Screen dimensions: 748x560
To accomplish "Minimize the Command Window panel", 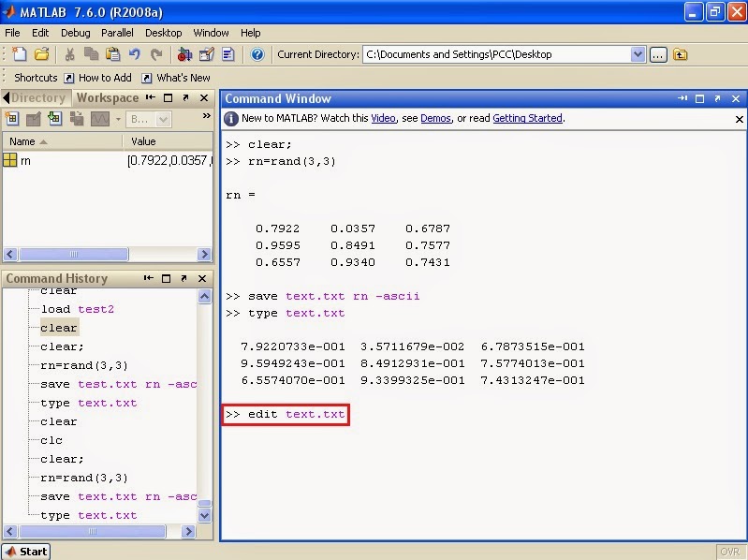I will [x=682, y=98].
